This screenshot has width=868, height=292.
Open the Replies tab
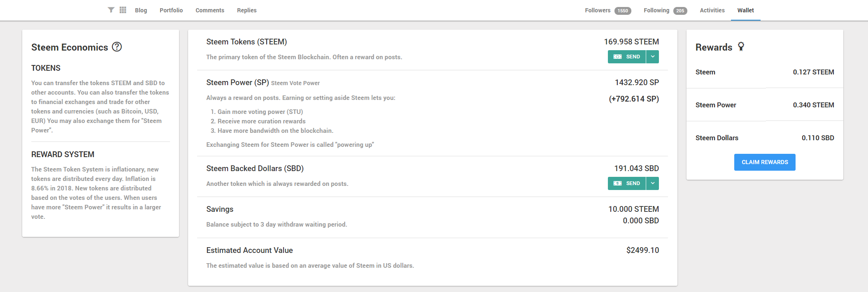click(247, 10)
